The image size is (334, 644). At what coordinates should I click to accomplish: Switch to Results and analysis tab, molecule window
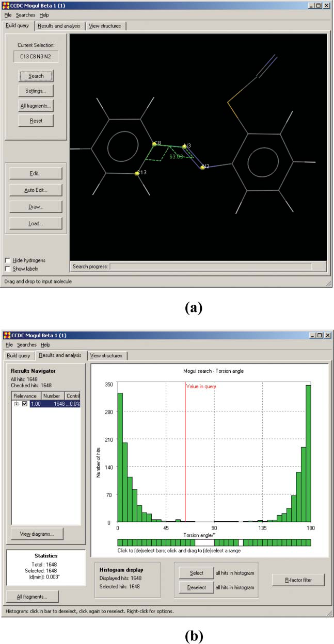60,26
